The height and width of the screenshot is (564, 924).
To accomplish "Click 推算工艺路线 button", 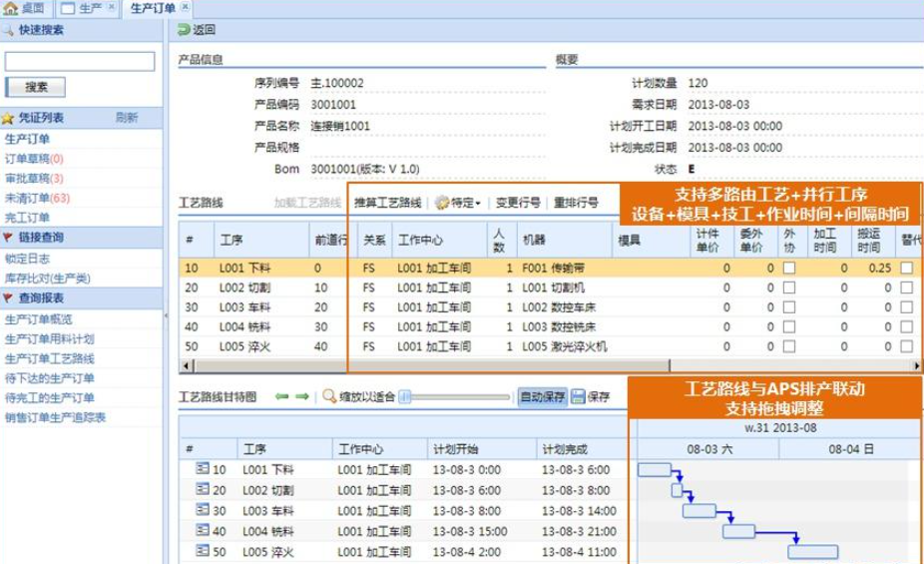I will 388,203.
